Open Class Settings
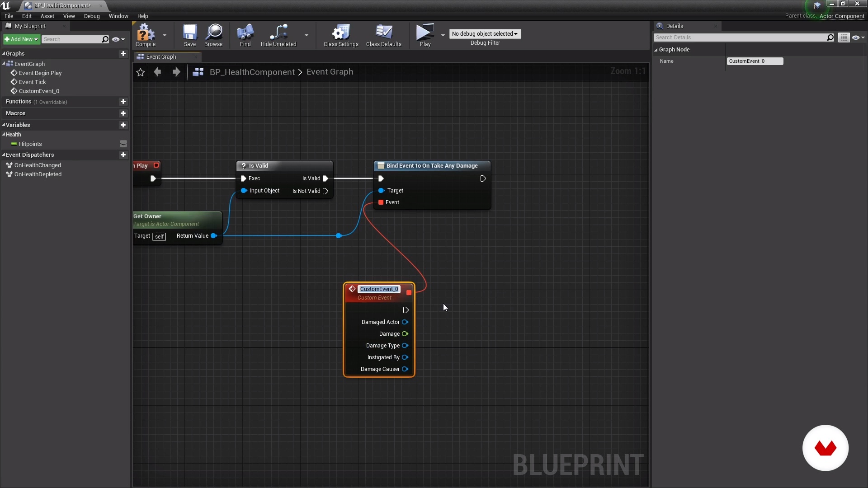The width and height of the screenshot is (868, 488). click(x=341, y=35)
